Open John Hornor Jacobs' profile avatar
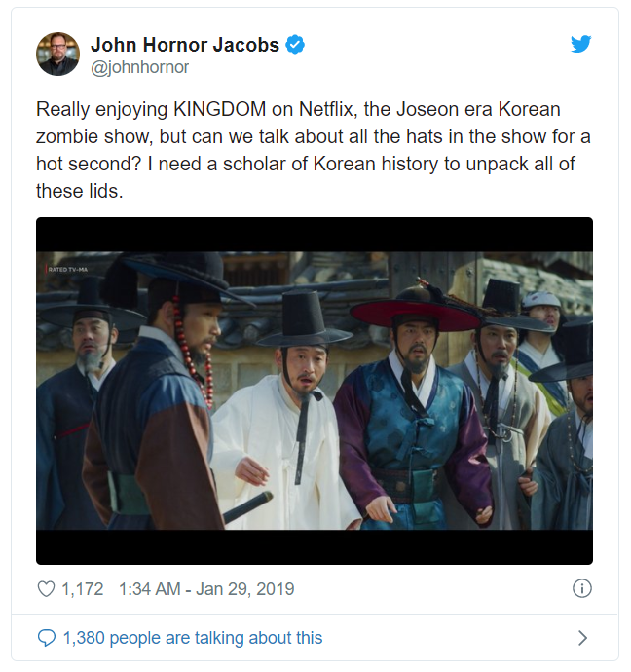This screenshot has width=631, height=672. (x=57, y=54)
